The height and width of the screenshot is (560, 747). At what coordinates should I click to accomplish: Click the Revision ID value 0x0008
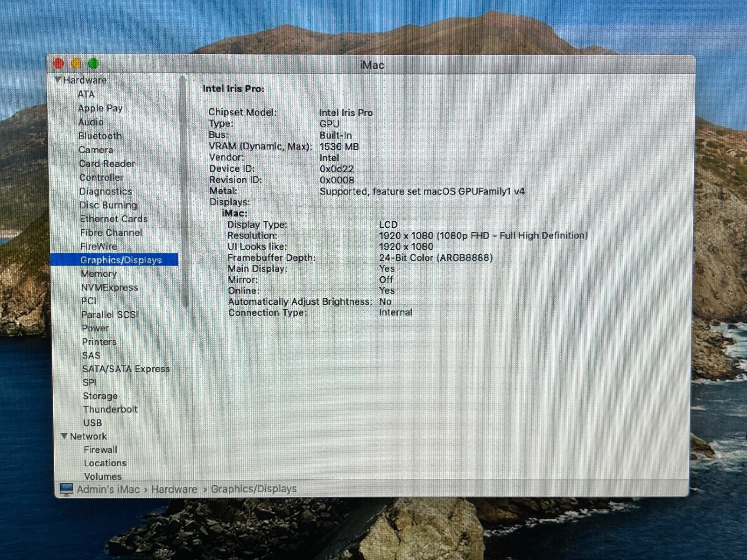click(x=337, y=180)
